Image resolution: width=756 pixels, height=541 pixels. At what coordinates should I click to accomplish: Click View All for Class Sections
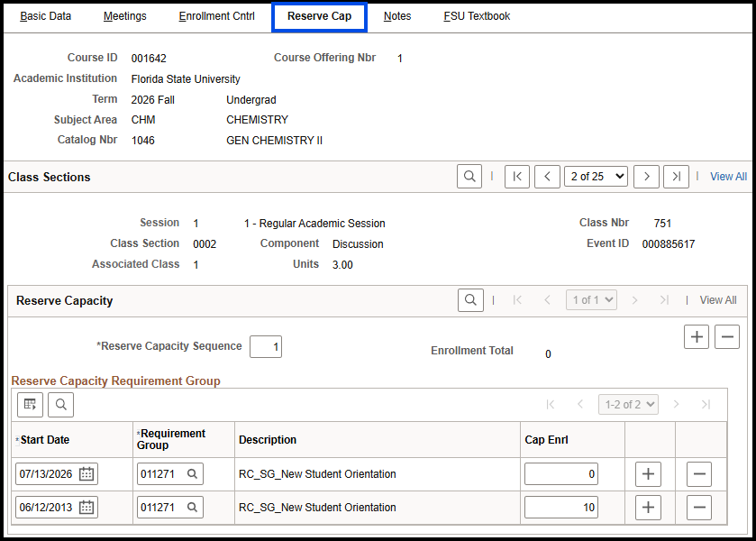click(728, 177)
